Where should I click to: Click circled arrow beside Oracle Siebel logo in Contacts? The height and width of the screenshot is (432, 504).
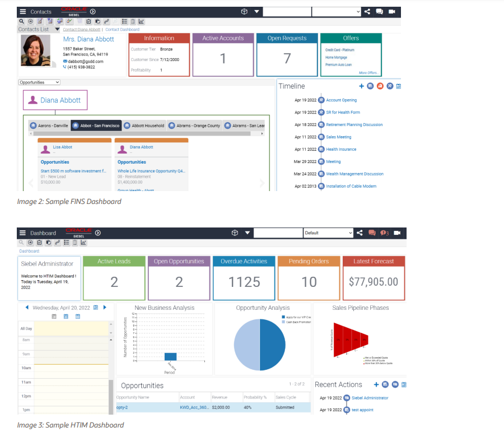tap(92, 12)
